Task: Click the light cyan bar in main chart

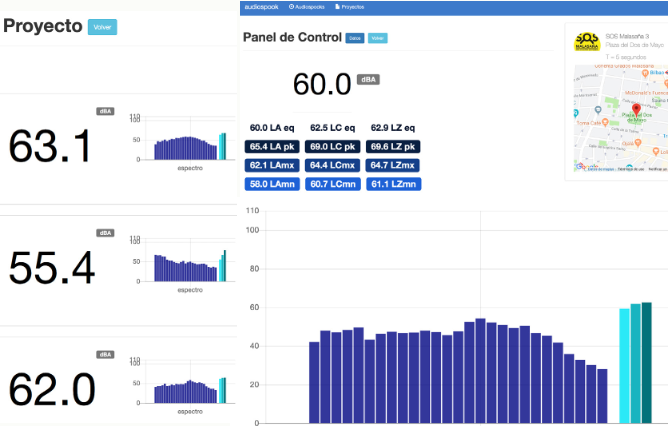Action: [x=624, y=366]
